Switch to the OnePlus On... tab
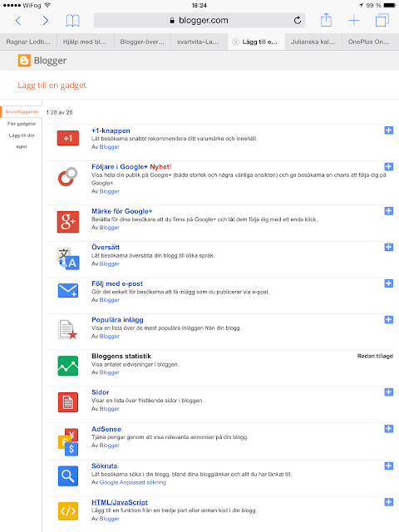The image size is (399, 532). [370, 42]
